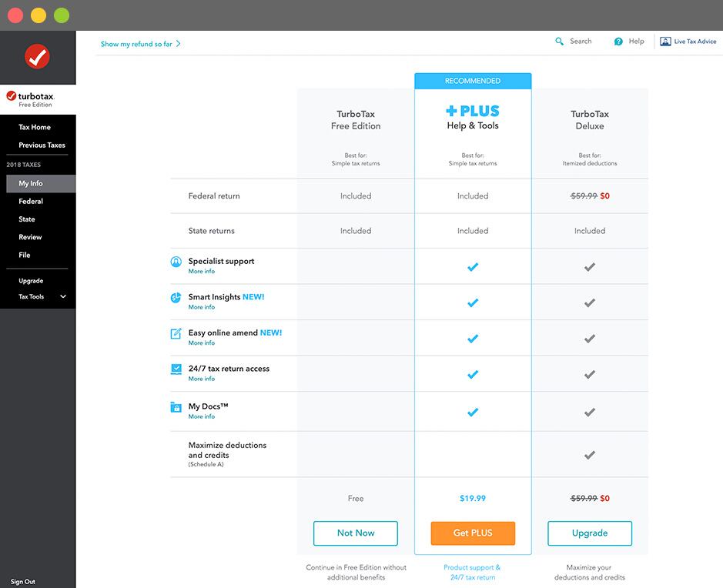Image resolution: width=723 pixels, height=588 pixels.
Task: Click PLUS checkmark for Specialist support
Action: (473, 267)
